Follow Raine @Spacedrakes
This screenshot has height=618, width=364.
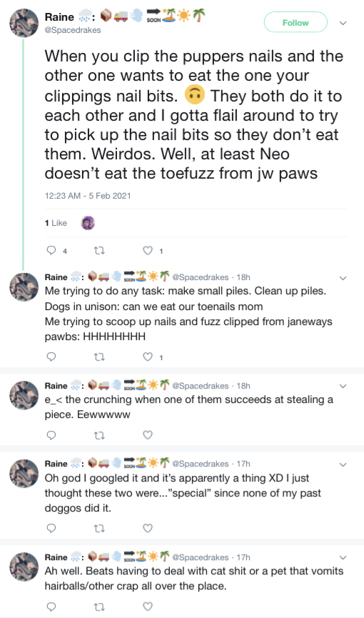pyautogui.click(x=295, y=22)
